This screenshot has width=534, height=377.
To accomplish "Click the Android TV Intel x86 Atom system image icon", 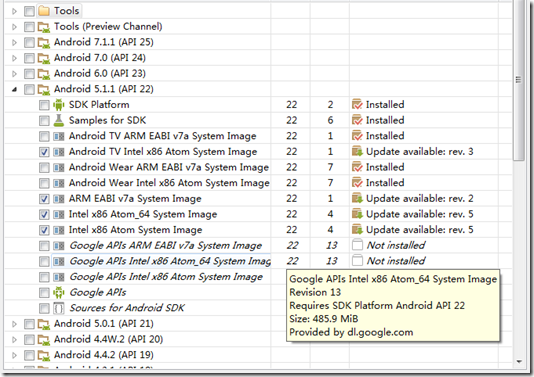I will tap(59, 152).
